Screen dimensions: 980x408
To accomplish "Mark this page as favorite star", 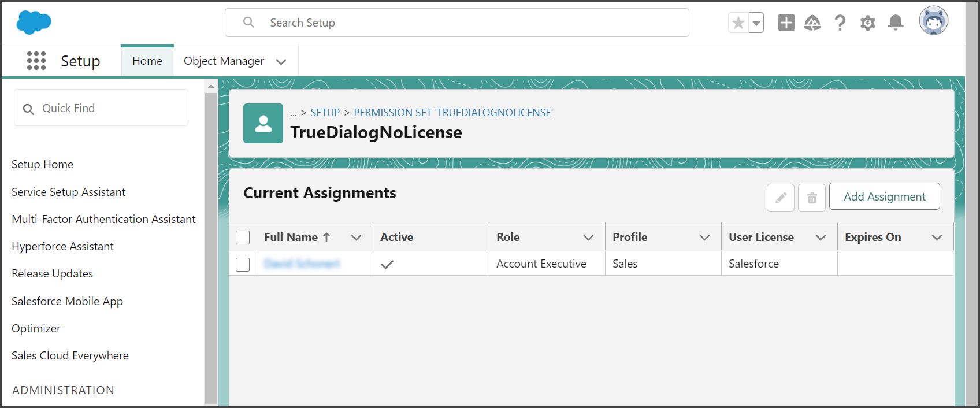I will [738, 23].
